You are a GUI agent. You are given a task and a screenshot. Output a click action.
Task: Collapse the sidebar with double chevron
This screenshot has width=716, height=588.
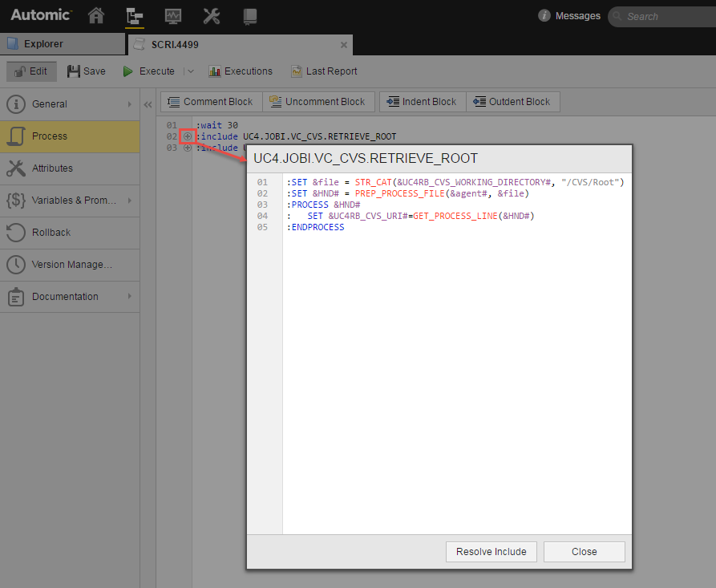[x=148, y=104]
